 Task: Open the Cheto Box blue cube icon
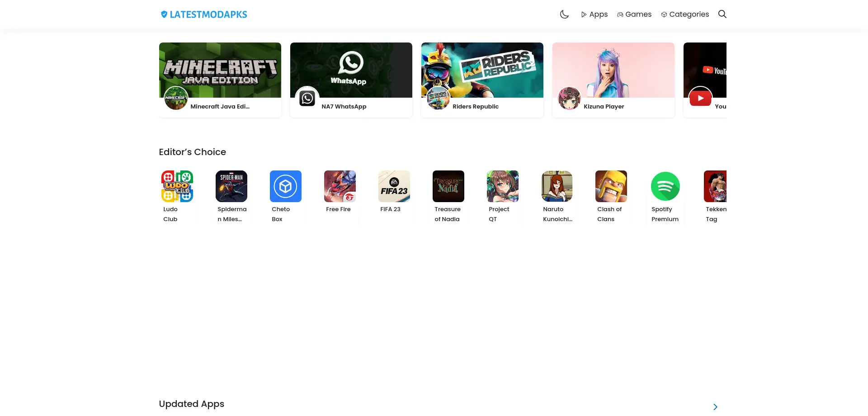[286, 186]
